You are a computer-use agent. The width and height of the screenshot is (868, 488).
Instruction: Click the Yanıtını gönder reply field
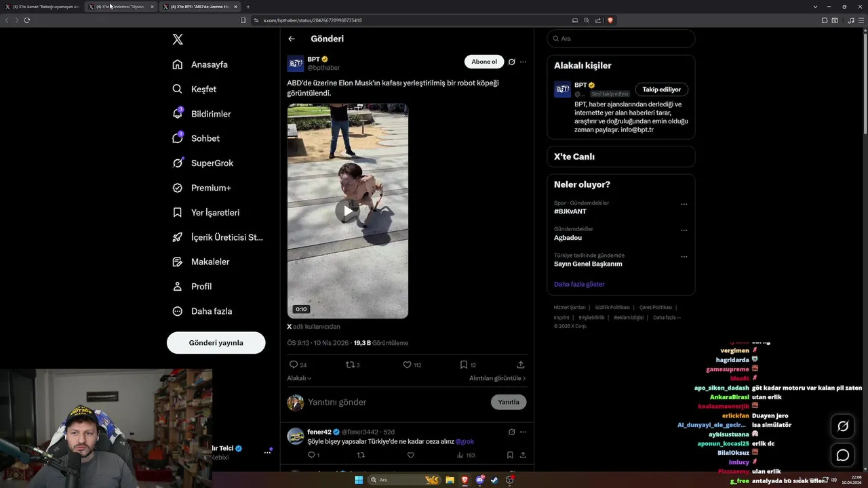click(x=397, y=402)
